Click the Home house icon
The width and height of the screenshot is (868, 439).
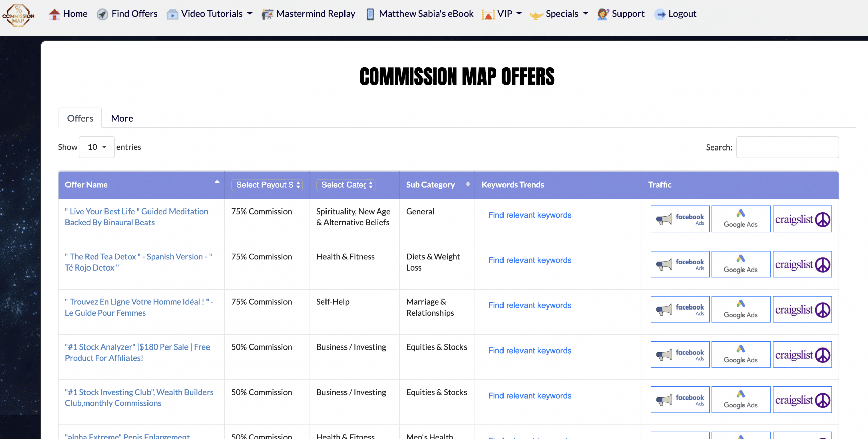[54, 14]
